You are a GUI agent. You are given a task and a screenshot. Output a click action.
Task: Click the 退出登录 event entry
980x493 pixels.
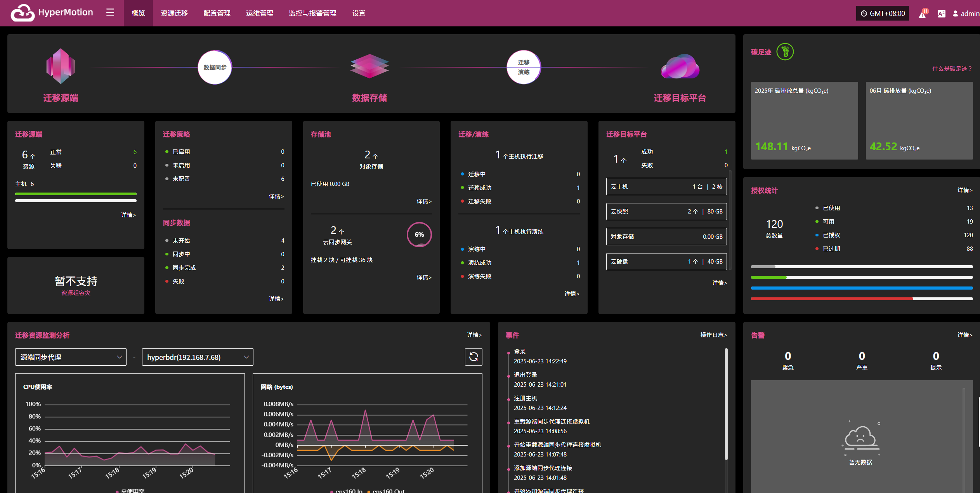coord(540,380)
